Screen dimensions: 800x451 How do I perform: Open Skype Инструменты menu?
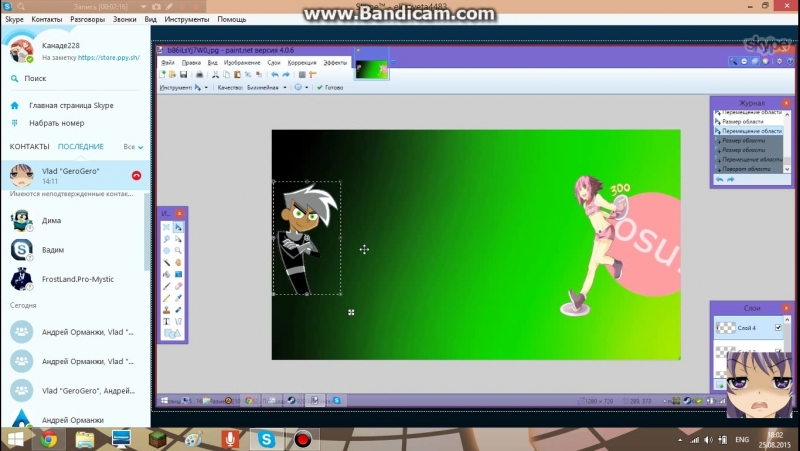[187, 19]
